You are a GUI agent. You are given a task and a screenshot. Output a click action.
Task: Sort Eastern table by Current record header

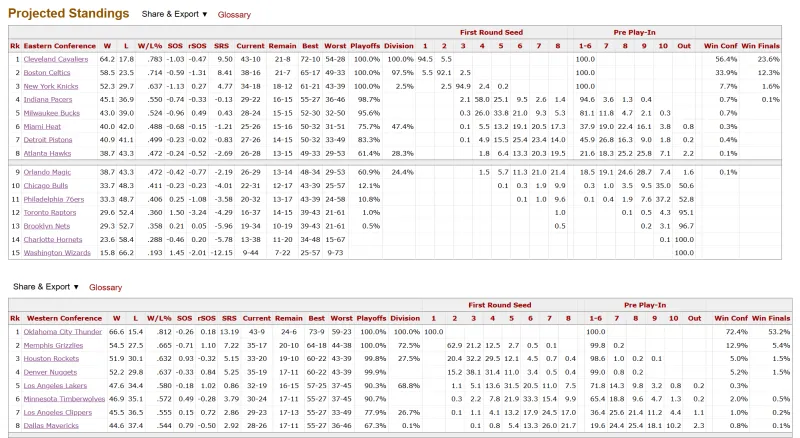(x=251, y=46)
